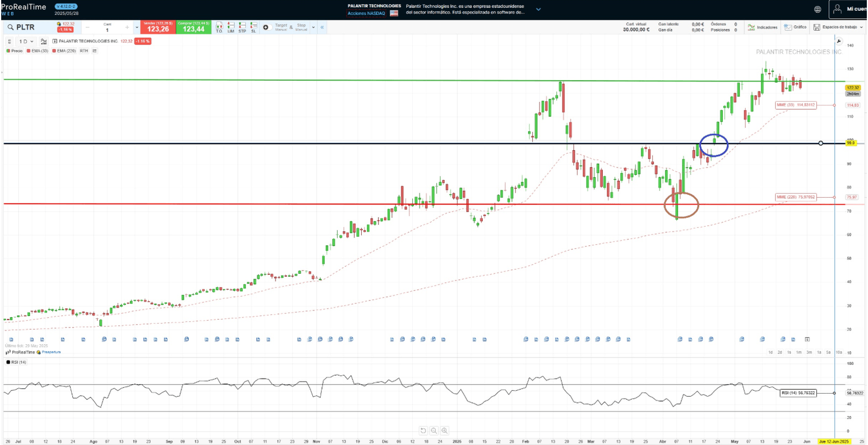
Task: Click the green Comprar 123,44 button
Action: coord(193,27)
